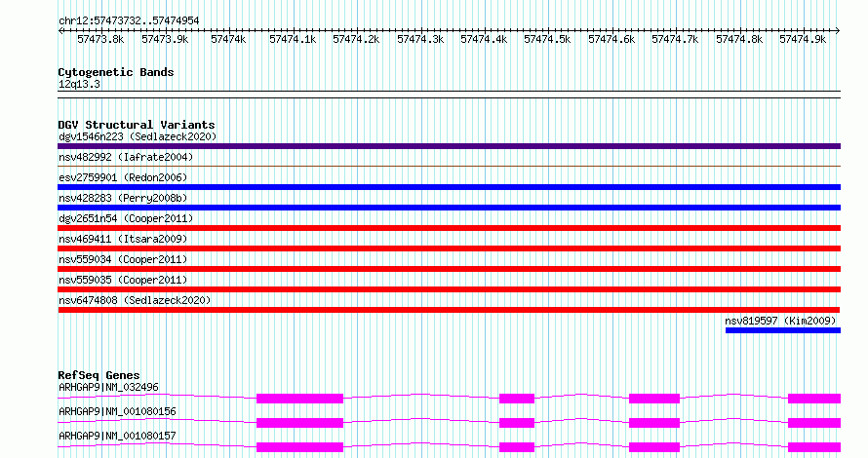Click the 57474.7k ruler tick label
Image resolution: width=868 pixels, height=458 pixels.
tap(675, 40)
